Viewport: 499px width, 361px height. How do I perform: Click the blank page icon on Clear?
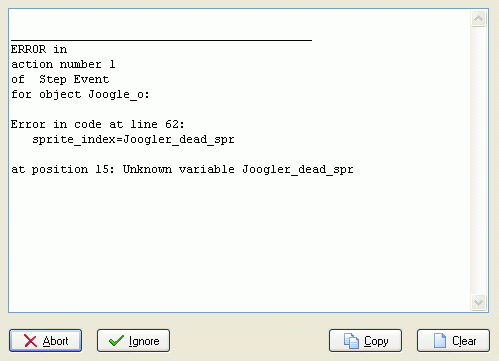point(440,341)
